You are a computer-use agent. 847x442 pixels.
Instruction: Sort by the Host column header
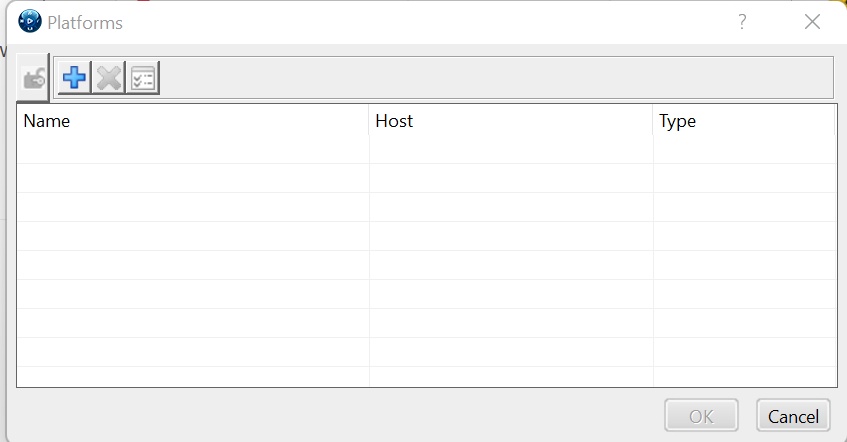pyautogui.click(x=510, y=122)
